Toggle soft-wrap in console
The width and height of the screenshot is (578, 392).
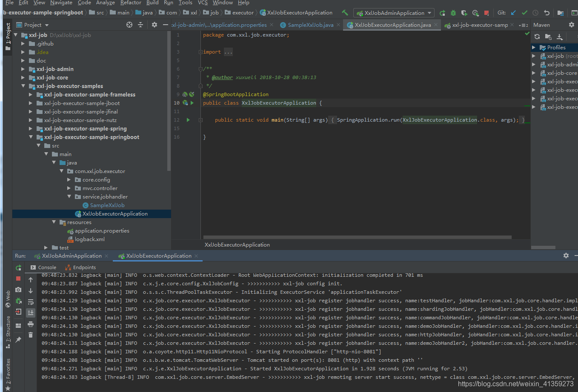coord(31,302)
